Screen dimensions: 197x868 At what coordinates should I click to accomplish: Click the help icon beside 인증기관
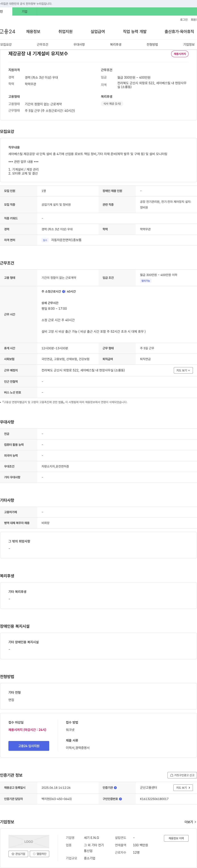pyautogui.click(x=115, y=787)
